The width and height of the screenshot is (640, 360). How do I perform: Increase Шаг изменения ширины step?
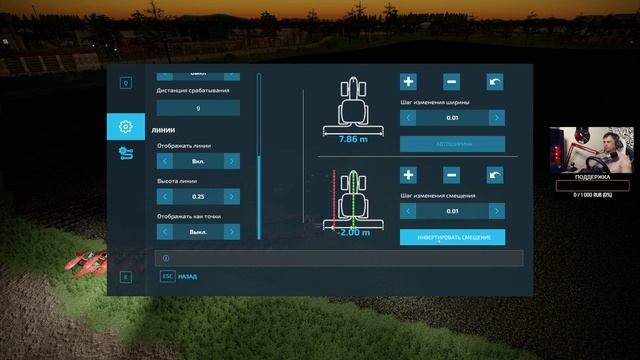pos(497,118)
